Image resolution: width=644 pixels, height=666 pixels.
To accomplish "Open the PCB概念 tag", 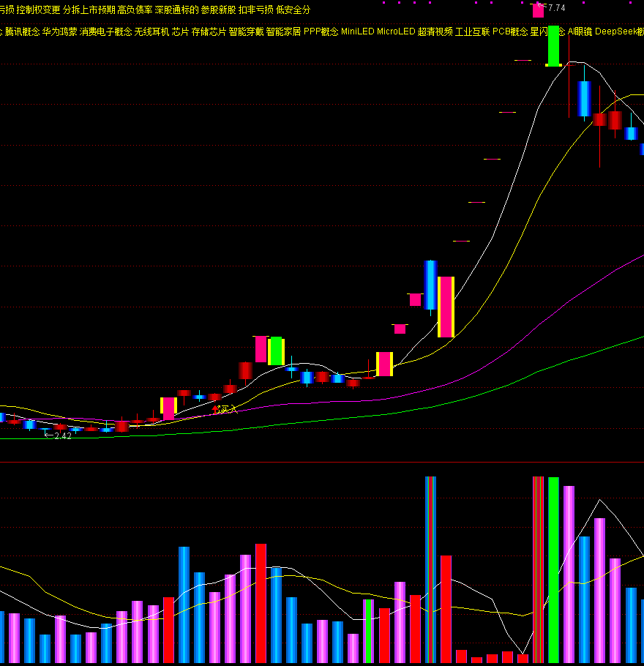I will coord(509,32).
